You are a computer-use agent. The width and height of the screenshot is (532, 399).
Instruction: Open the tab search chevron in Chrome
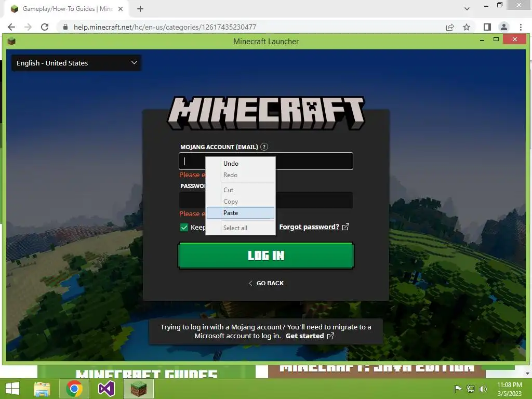(x=467, y=9)
